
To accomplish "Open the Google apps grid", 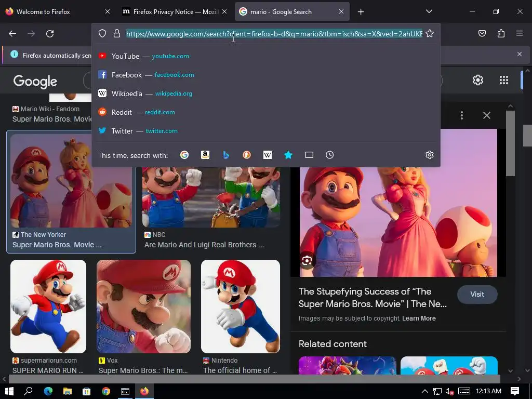I will 504,80.
